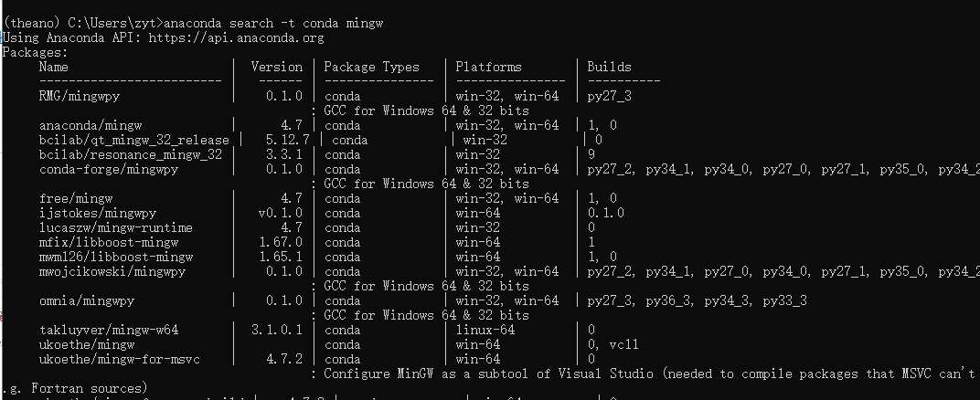Click the conda-forge/mingwpy package name
Viewport: 980px width, 400px height.
click(109, 169)
